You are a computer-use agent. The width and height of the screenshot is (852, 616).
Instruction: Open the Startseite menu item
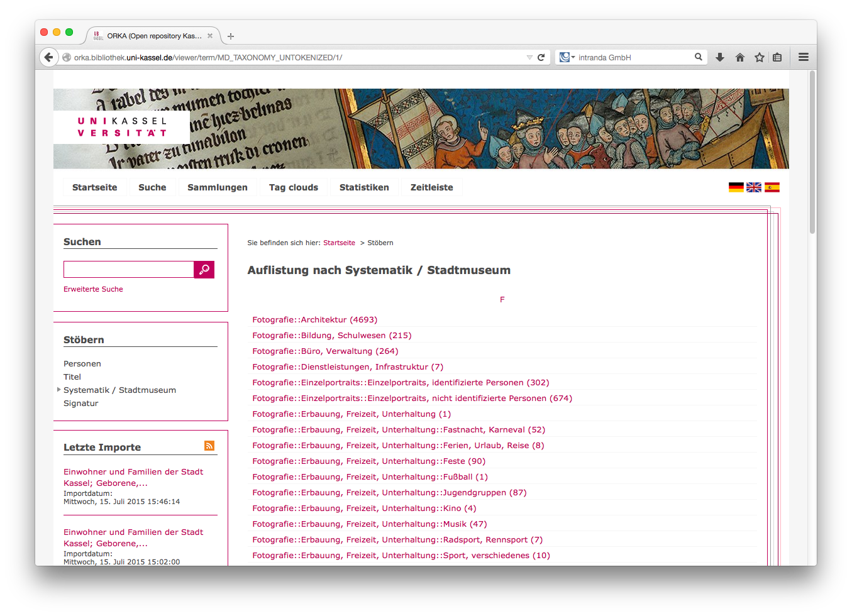pos(95,187)
